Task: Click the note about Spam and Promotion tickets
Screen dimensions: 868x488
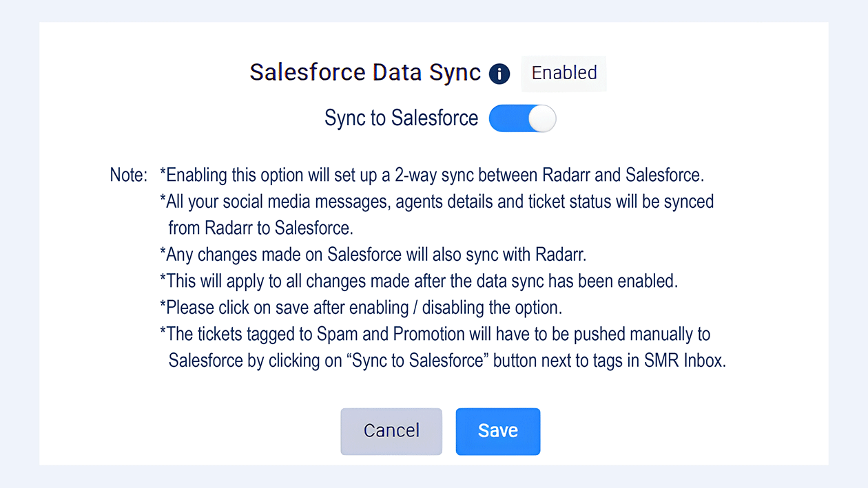Action: pos(435,335)
